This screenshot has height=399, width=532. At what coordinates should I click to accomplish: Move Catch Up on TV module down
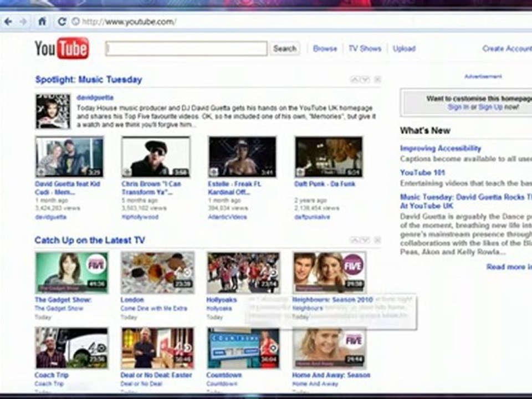click(x=365, y=240)
